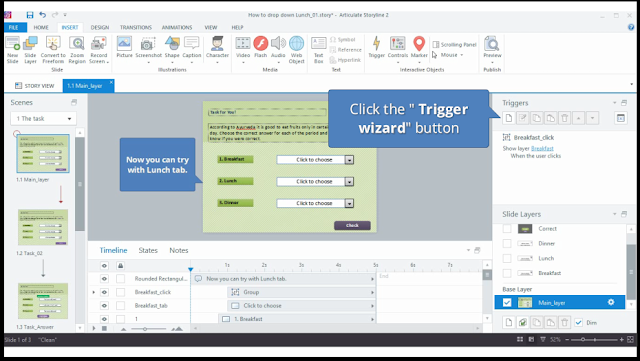
Task: Switch to the States tab
Action: [x=148, y=250]
